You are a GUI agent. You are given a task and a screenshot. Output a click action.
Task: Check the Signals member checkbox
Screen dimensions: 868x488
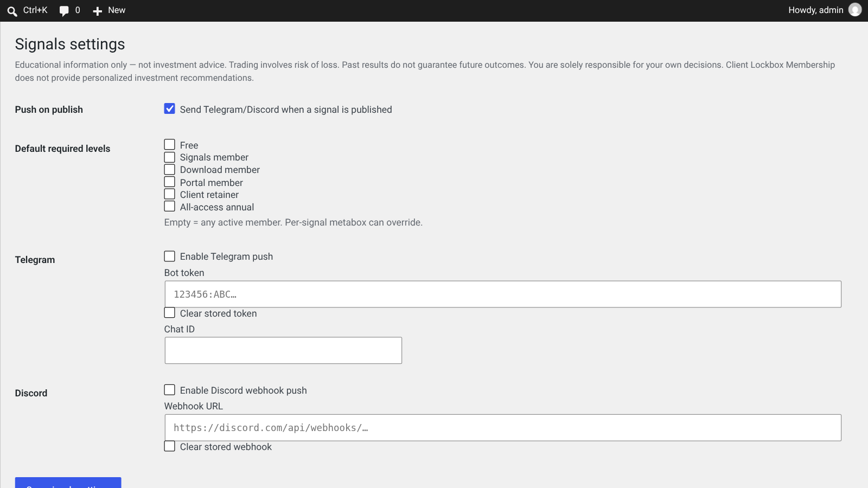(170, 157)
